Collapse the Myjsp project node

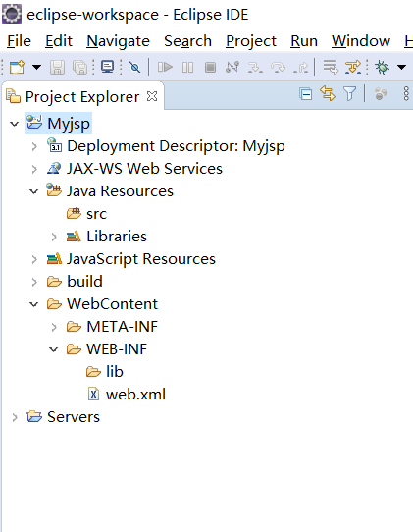click(x=15, y=124)
